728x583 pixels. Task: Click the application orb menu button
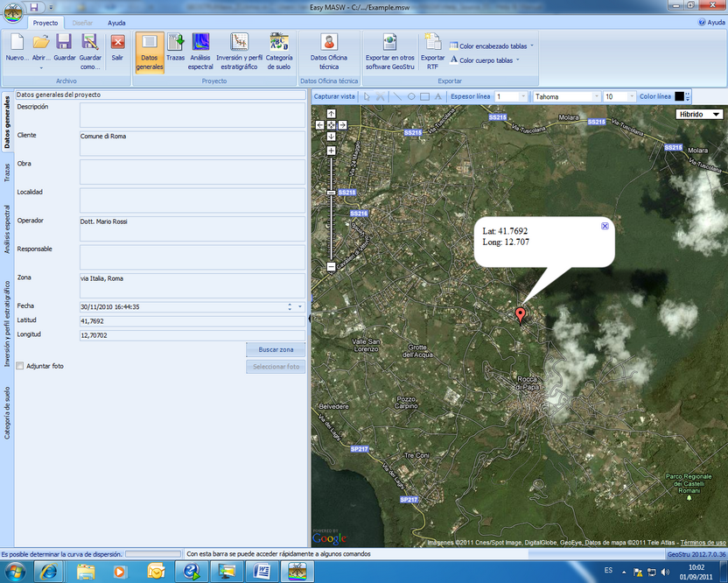(13, 12)
